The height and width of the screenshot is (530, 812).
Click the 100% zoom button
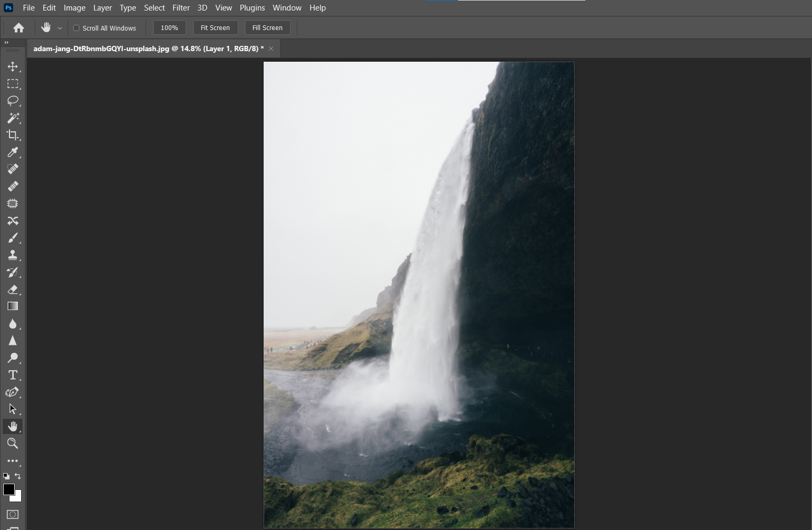click(x=169, y=28)
